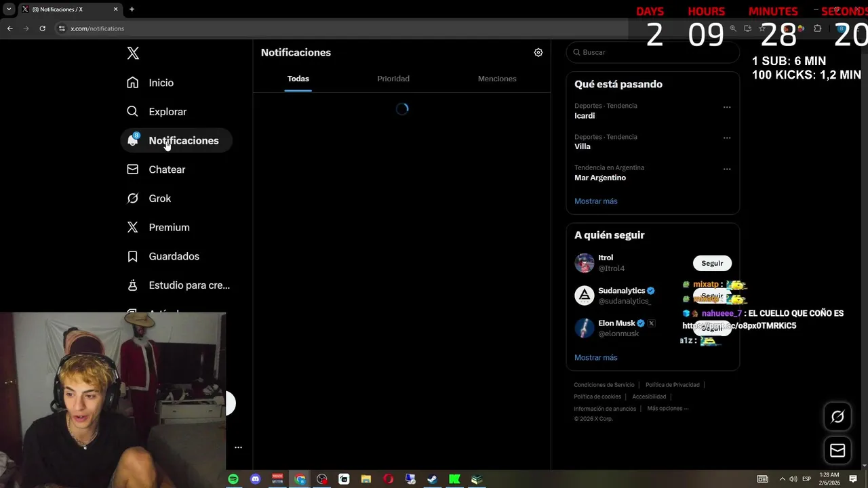
Task: Open Notificaciones in the sidebar
Action: [x=176, y=140]
